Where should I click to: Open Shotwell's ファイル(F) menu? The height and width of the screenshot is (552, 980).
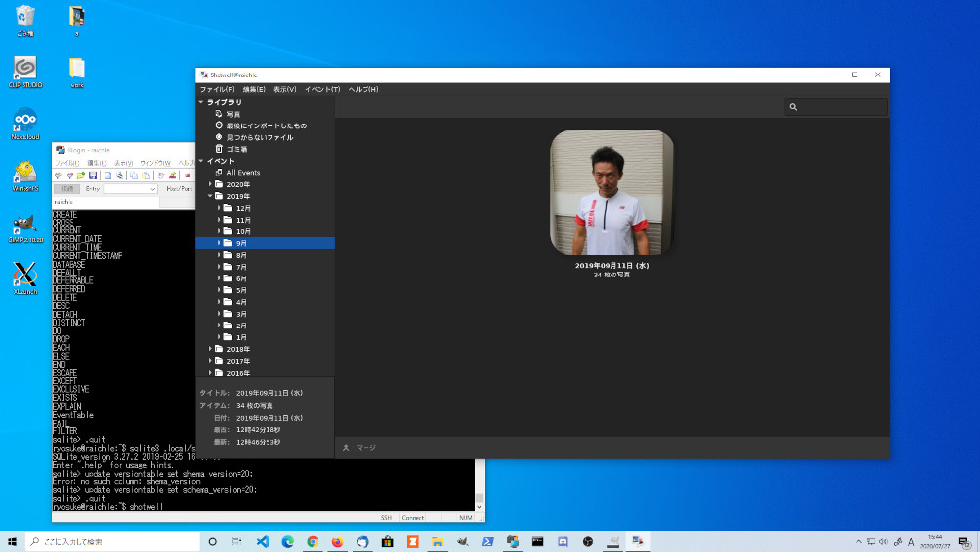(217, 90)
